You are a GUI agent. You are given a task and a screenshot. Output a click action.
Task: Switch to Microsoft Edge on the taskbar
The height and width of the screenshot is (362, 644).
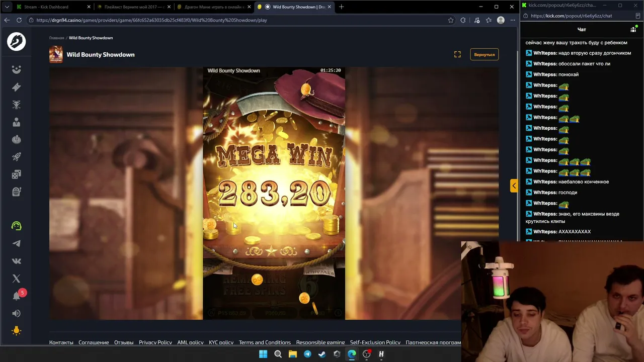352,354
